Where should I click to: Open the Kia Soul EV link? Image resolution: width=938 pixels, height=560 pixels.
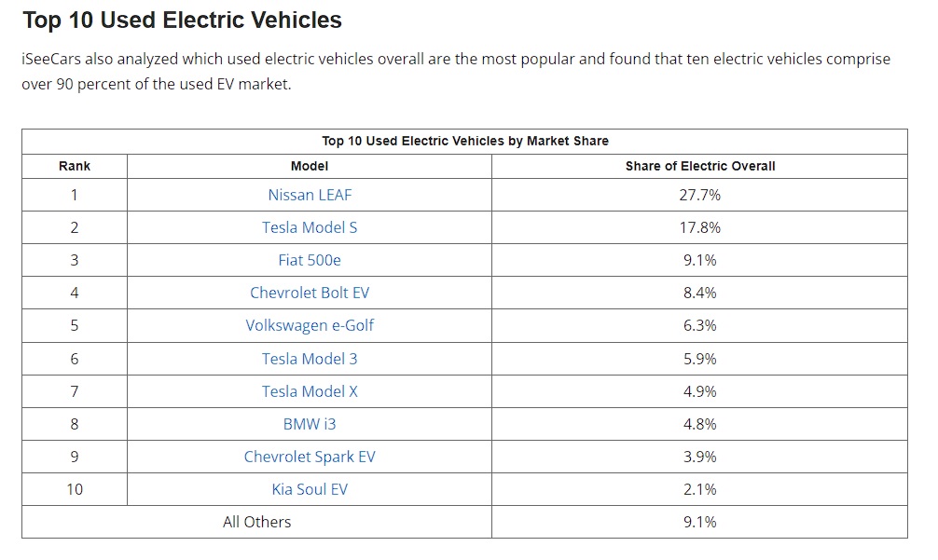310,489
